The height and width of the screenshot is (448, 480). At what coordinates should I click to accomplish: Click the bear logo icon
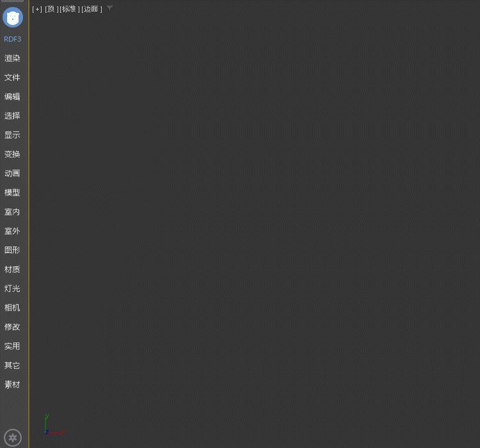click(13, 17)
